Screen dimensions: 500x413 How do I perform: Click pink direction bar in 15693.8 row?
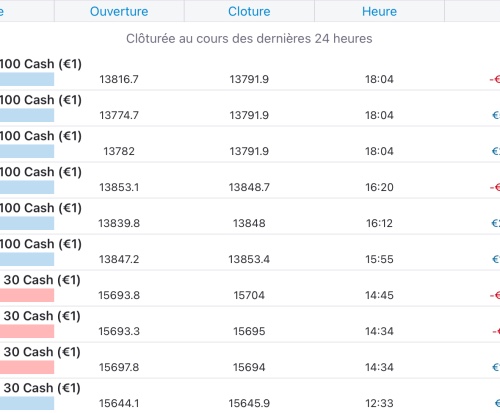click(x=27, y=295)
